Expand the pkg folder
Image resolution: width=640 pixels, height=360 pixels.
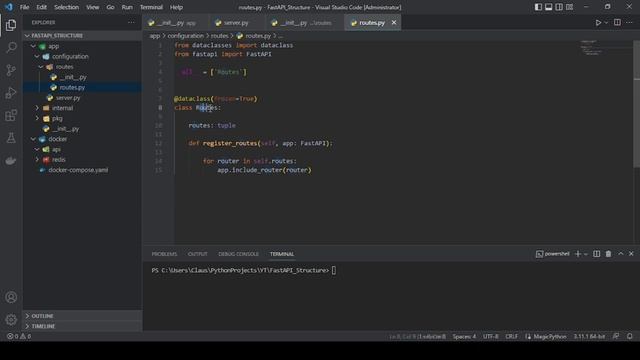coord(82,118)
